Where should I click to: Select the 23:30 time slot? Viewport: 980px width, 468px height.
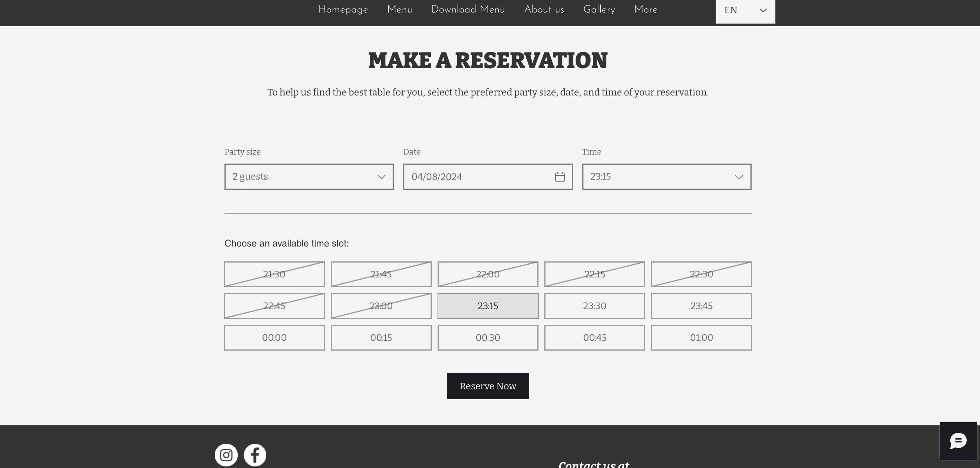click(594, 306)
